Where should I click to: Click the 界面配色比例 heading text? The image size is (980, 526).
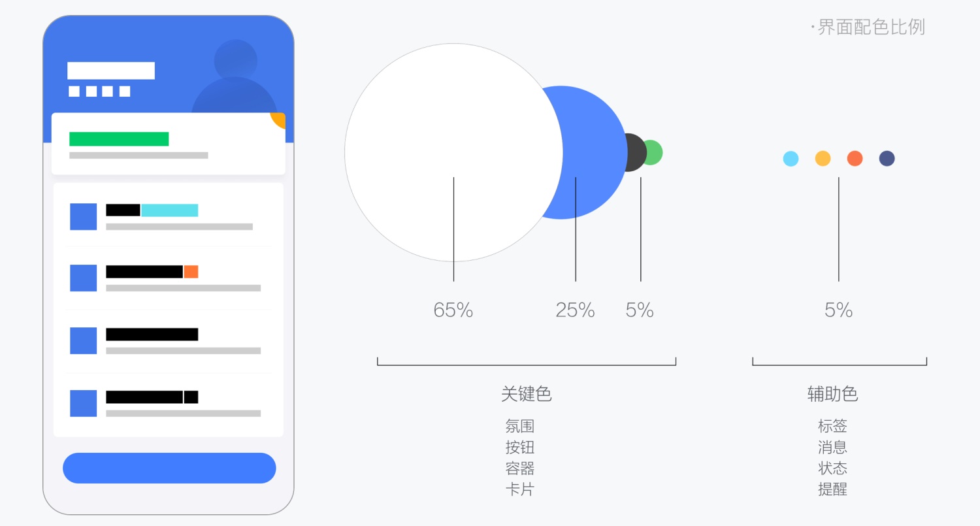click(871, 27)
